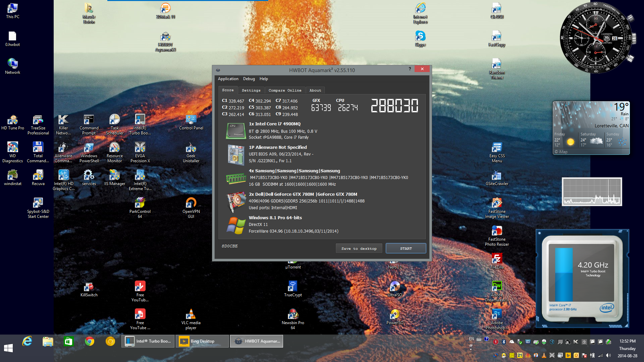
Task: Switch to the About tab
Action: (x=315, y=90)
